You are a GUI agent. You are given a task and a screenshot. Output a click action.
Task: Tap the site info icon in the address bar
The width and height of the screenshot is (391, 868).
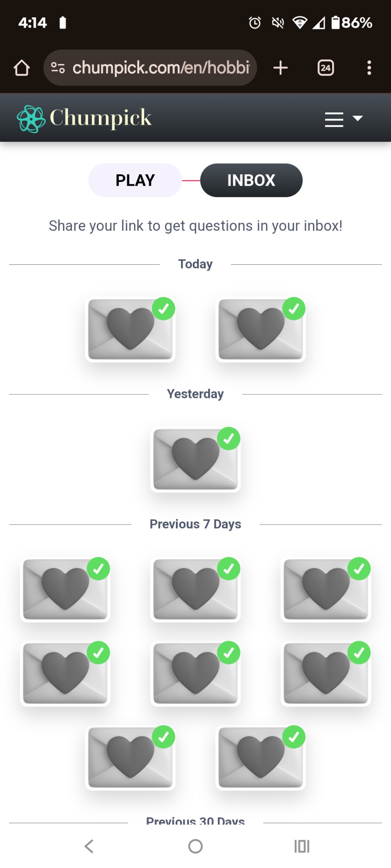pyautogui.click(x=58, y=68)
